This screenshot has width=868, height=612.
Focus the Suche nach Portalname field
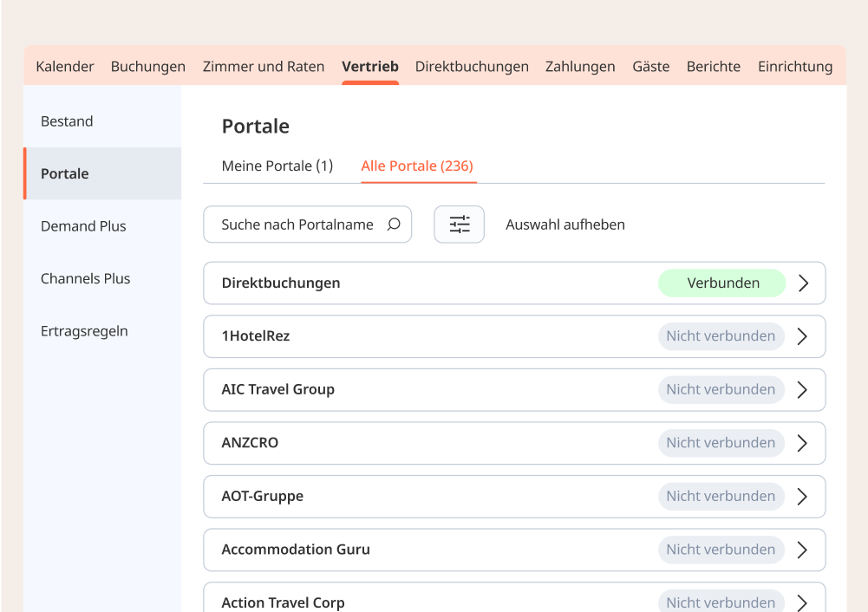tap(297, 225)
